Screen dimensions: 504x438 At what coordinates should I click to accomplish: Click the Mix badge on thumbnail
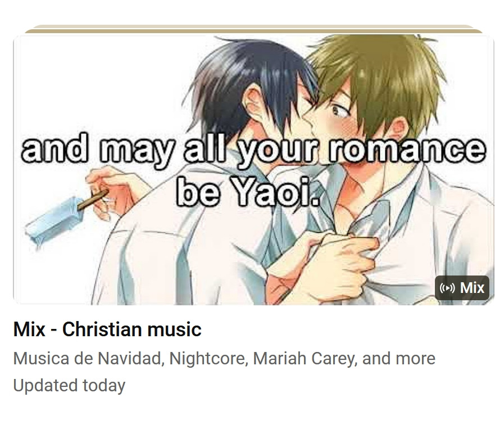pyautogui.click(x=462, y=288)
